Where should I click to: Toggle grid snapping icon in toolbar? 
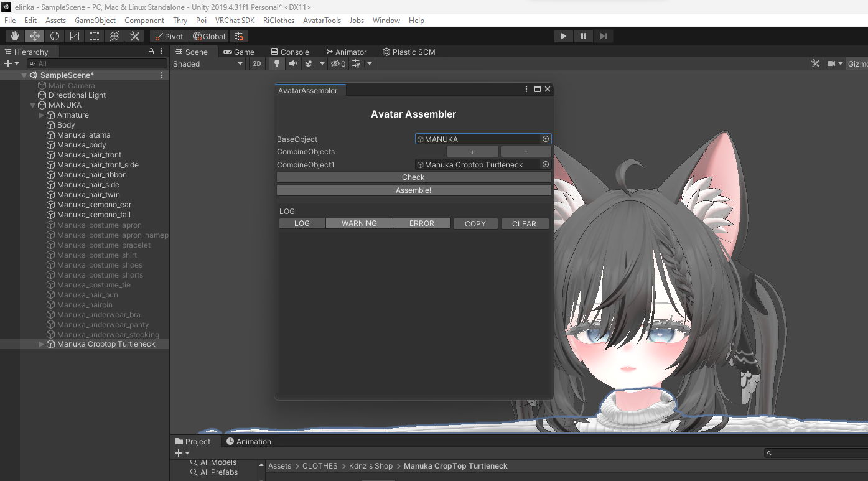[240, 36]
